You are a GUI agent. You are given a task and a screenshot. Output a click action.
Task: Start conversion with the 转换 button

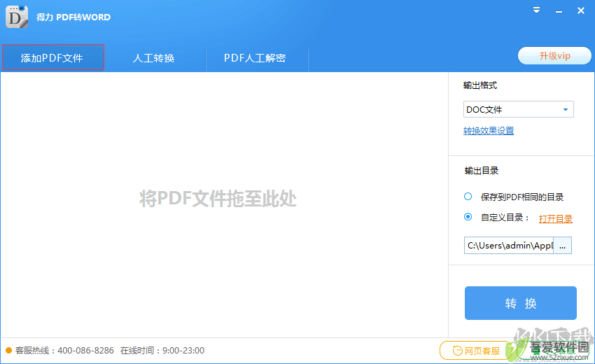click(x=521, y=303)
